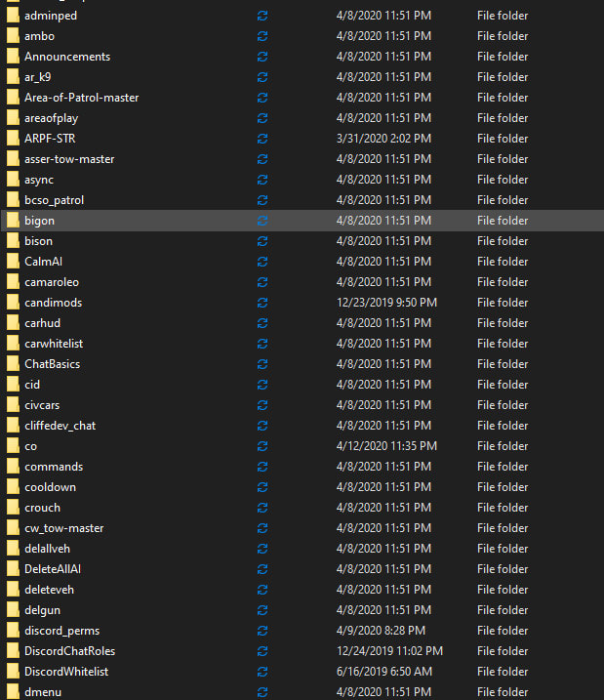Click the adminped folder icon
604x700 pixels.
(x=13, y=16)
